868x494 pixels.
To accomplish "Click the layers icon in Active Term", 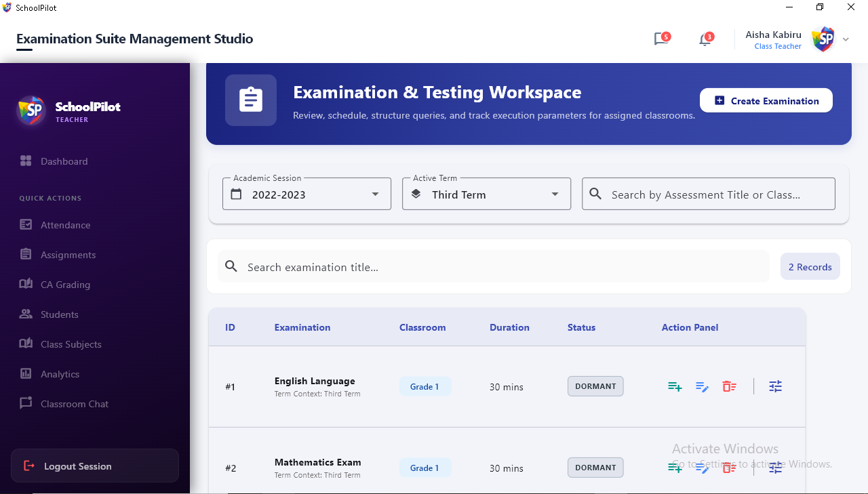I will click(416, 194).
